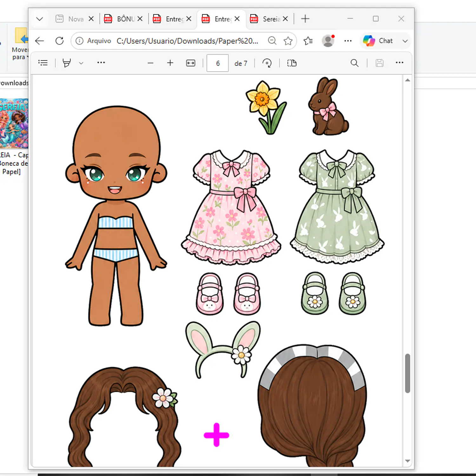Select the SEREIA file thumbnail in Explorer
Viewport: 476px width, 476px height.
point(14,123)
